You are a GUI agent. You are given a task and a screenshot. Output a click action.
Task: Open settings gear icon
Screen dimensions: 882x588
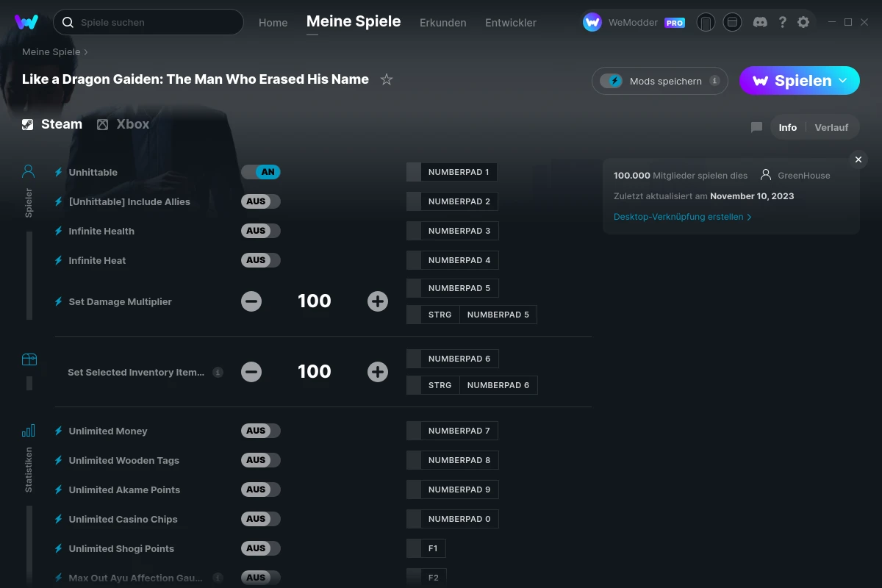pos(803,22)
